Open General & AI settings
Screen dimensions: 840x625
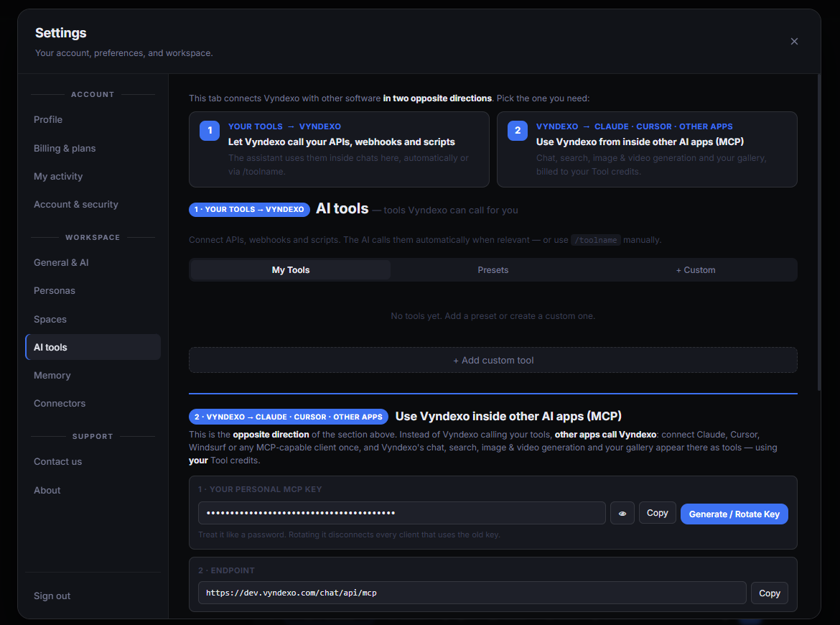tap(93, 263)
